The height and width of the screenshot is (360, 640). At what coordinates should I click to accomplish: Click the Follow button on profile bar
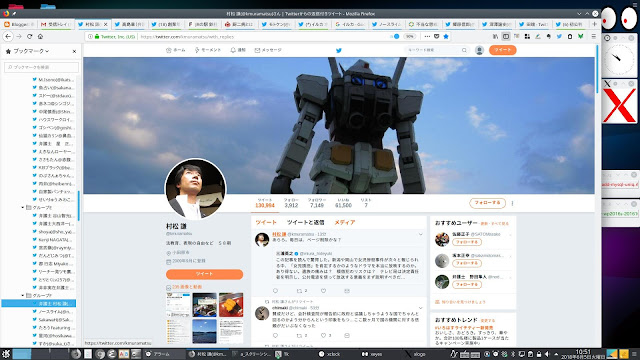[487, 203]
